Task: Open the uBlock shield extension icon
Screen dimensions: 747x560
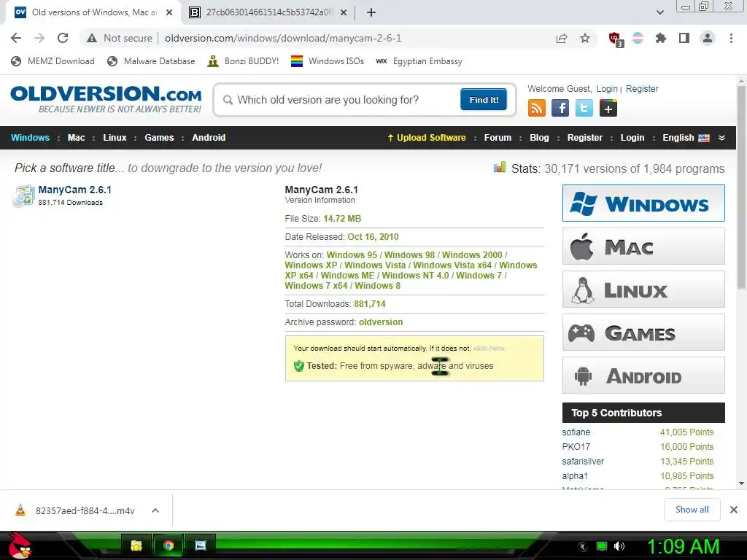Action: 615,39
